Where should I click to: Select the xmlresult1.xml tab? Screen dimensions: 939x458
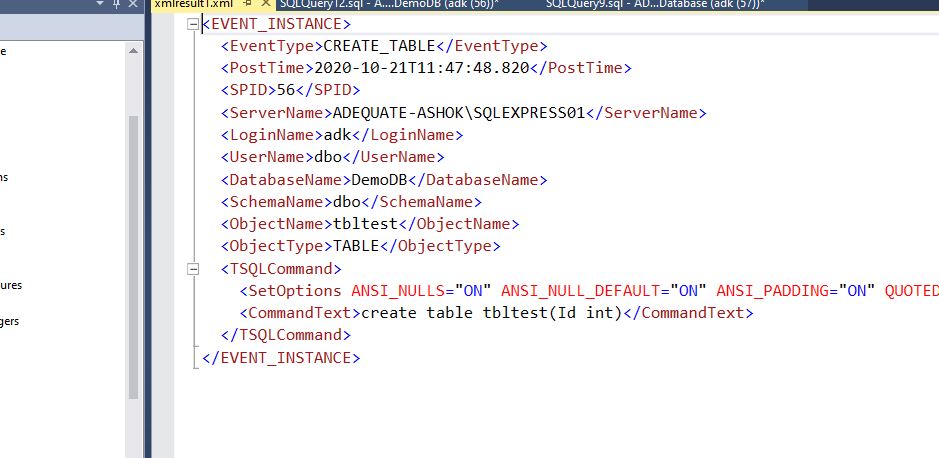193,4
